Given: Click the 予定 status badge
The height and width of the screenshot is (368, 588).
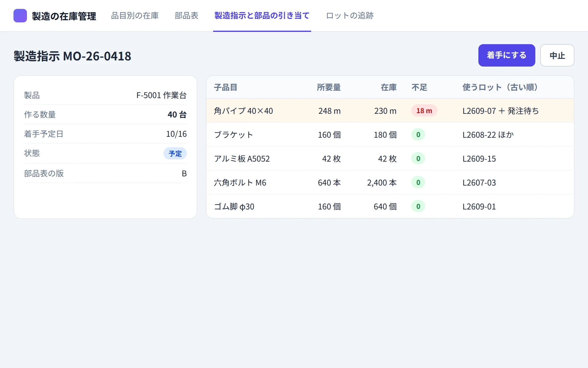Looking at the screenshot, I should pos(175,153).
